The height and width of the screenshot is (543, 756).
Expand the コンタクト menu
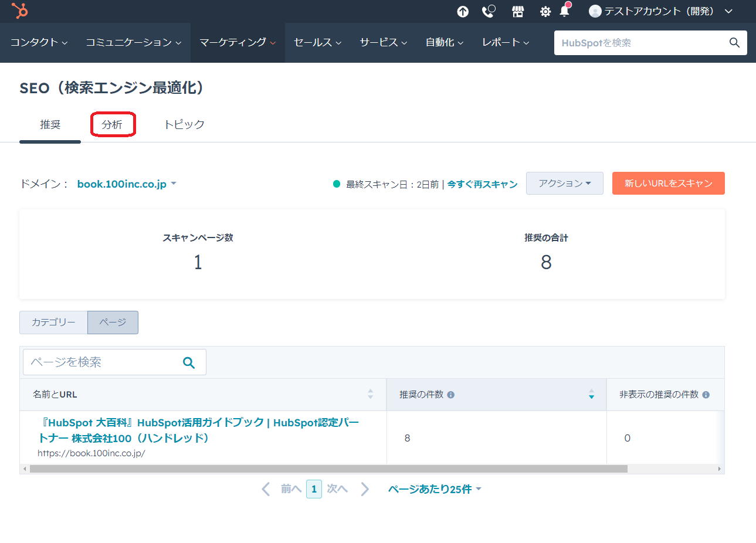[39, 42]
